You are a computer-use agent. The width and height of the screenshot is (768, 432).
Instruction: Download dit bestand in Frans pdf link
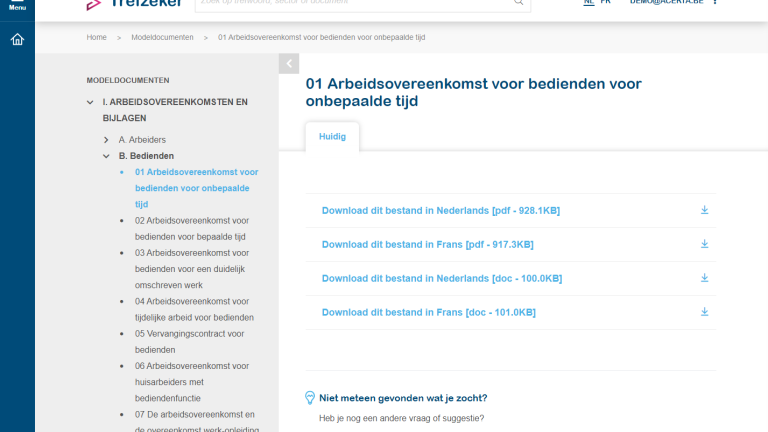pyautogui.click(x=428, y=244)
